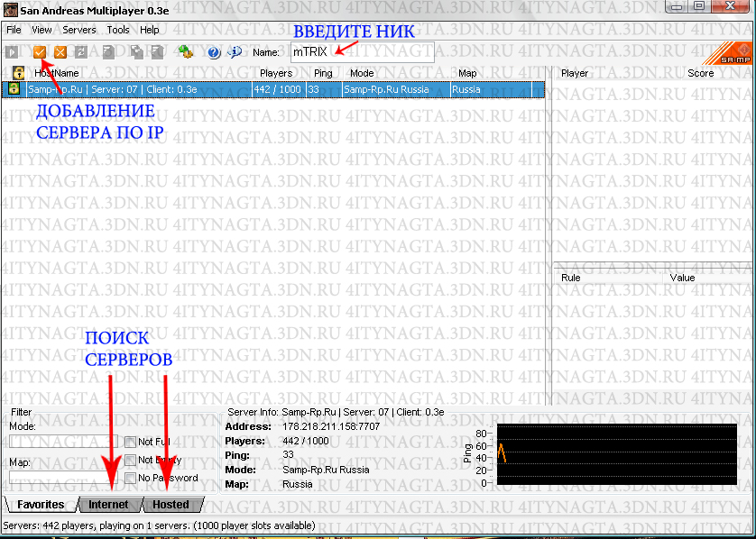The height and width of the screenshot is (539, 756).
Task: Open Settings via the green toolbar icon
Action: coord(186,52)
